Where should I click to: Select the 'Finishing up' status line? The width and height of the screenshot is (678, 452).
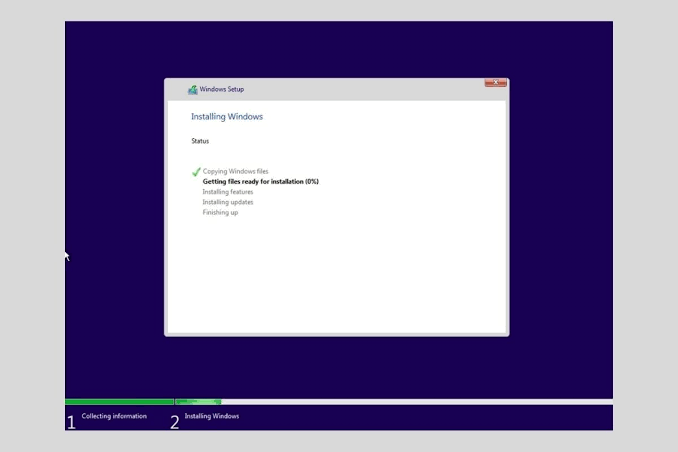220,212
